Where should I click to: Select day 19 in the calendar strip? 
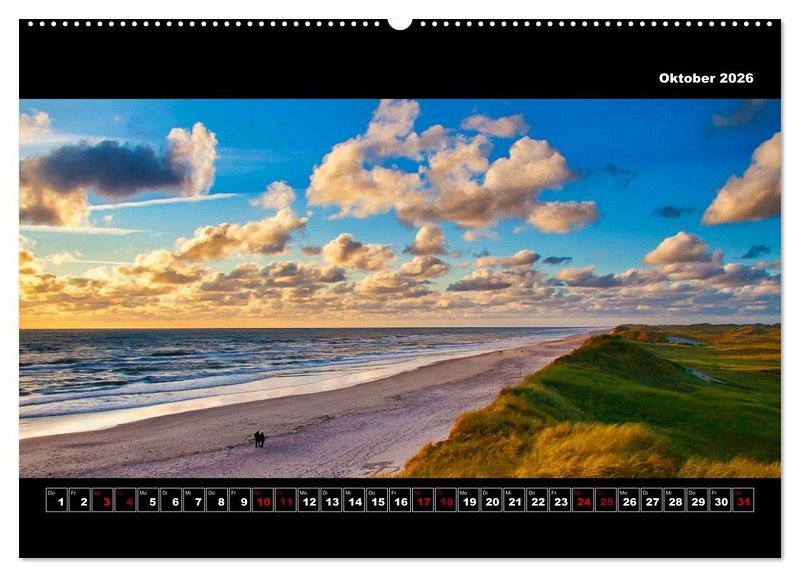point(468,500)
